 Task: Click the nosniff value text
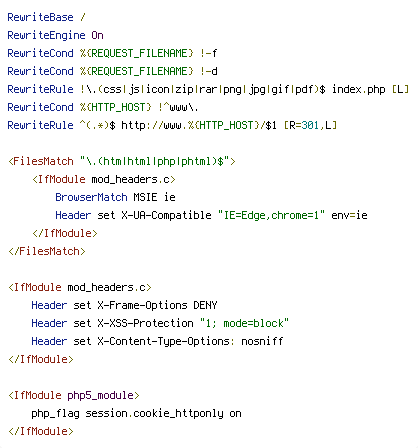(262, 341)
